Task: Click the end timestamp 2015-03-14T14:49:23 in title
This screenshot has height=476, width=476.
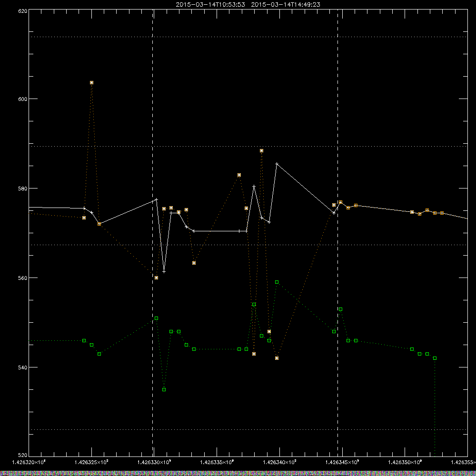Action: click(286, 5)
